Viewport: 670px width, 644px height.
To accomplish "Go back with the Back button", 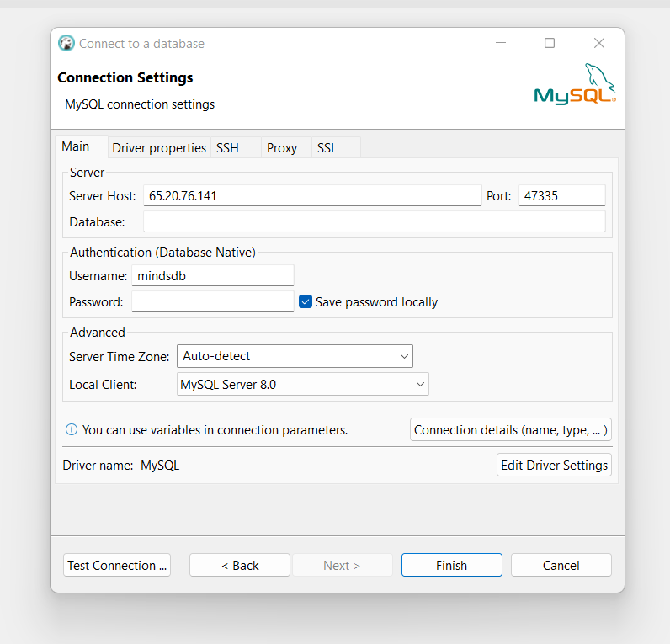I will [x=240, y=566].
